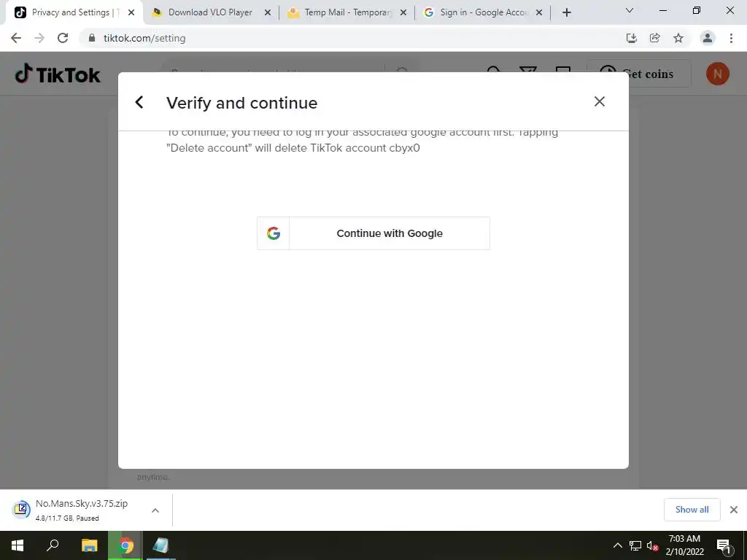This screenshot has width=747, height=560.
Task: Open a new browser tab
Action: [x=566, y=13]
